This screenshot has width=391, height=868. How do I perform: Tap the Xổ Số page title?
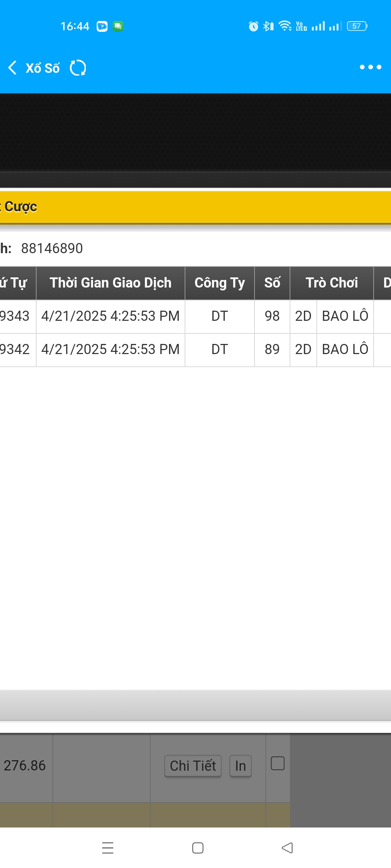(x=43, y=68)
